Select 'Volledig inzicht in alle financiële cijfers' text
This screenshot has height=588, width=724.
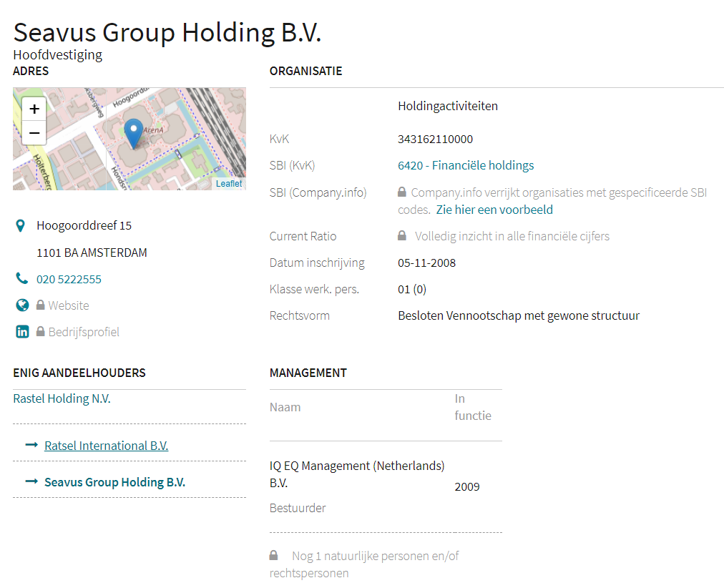(512, 236)
